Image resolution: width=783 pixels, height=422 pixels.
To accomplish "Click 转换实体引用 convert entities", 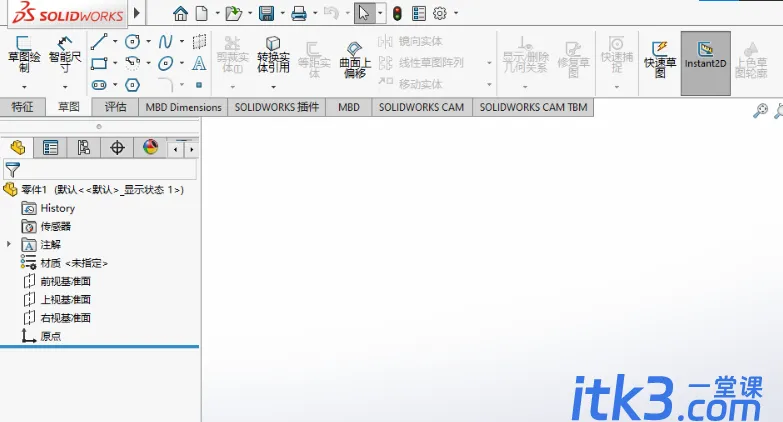I will pyautogui.click(x=273, y=56).
